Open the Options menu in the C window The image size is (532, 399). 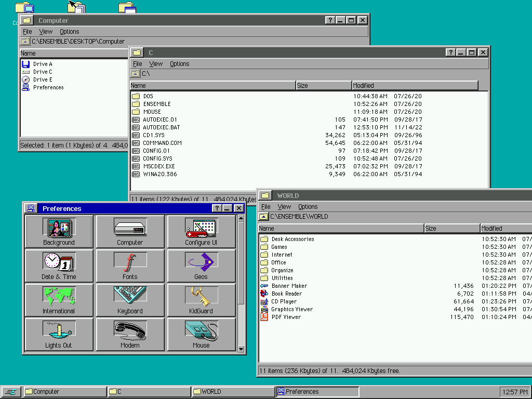pyautogui.click(x=179, y=63)
